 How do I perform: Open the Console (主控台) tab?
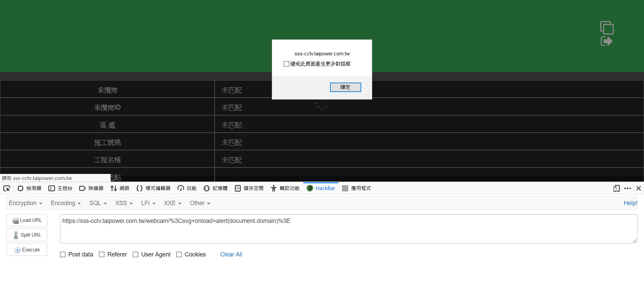(x=60, y=188)
